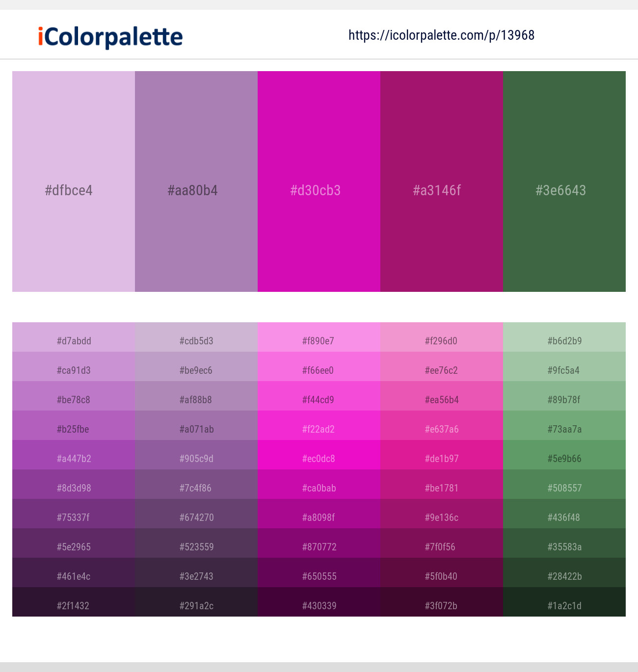638x672 pixels.
Task: Click the #1a2c1d darkest green swatch
Action: coord(564,606)
